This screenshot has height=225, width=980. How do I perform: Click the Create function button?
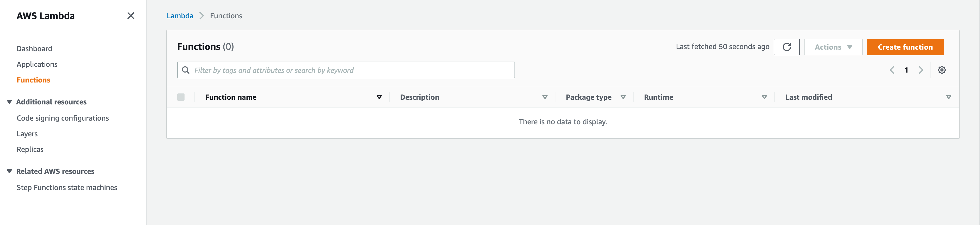(905, 47)
